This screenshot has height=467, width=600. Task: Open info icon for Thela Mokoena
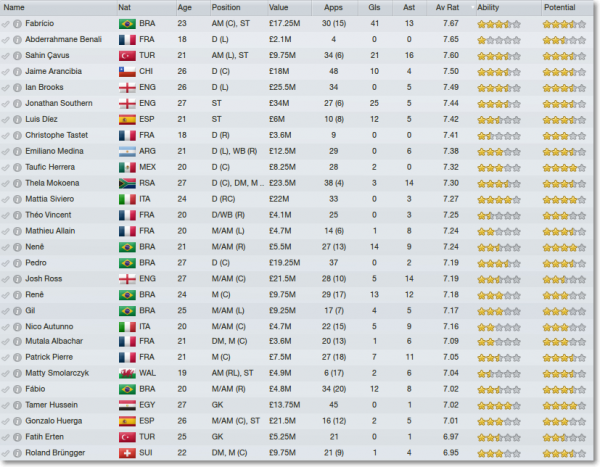click(17, 183)
